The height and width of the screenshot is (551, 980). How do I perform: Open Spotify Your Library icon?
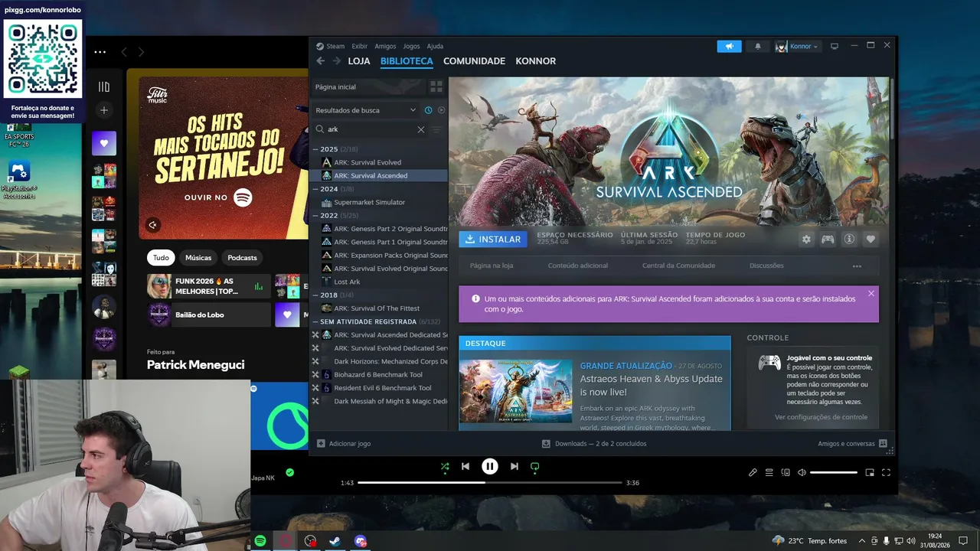104,86
